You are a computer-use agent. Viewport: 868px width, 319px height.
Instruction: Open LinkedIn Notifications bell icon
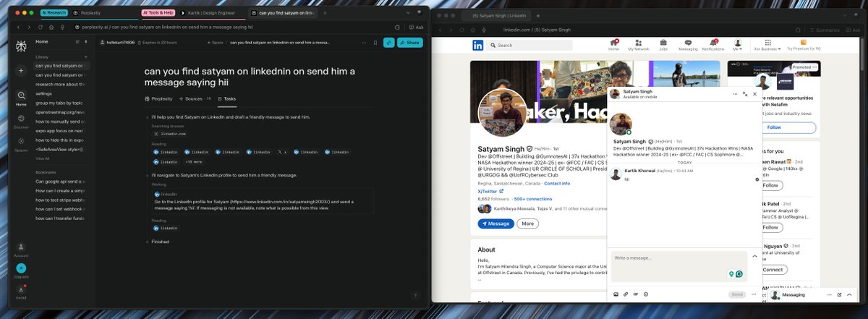(x=713, y=43)
